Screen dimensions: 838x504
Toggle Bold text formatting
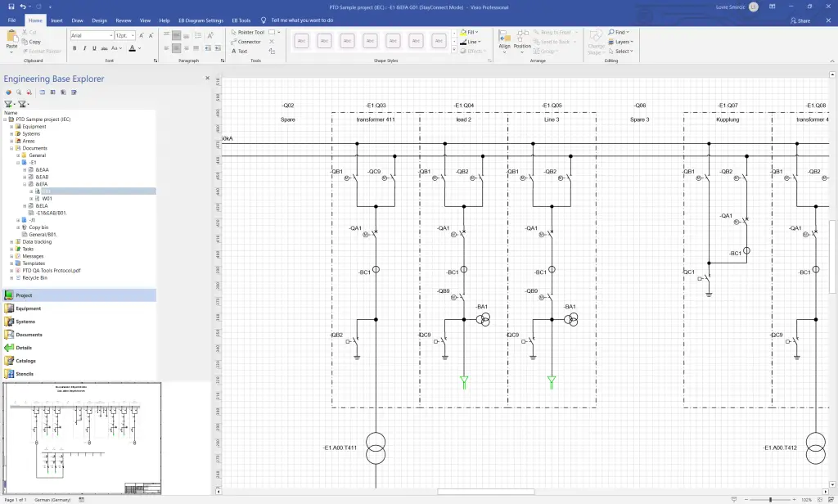(74, 48)
